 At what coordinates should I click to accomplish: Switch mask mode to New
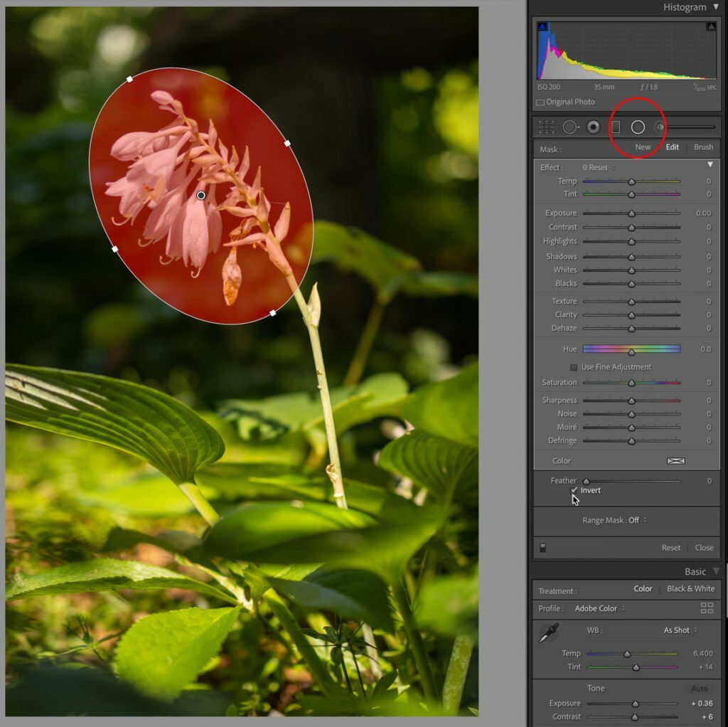[x=643, y=147]
